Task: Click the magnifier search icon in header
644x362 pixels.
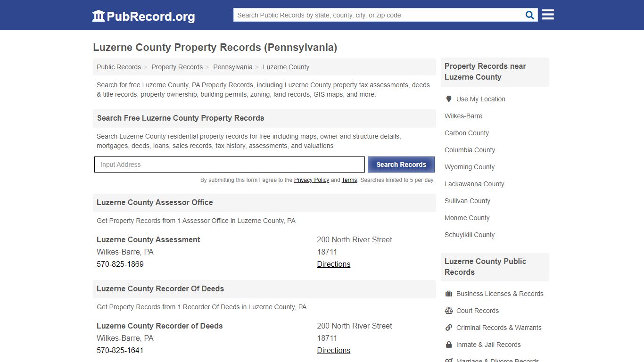Action: tap(530, 15)
